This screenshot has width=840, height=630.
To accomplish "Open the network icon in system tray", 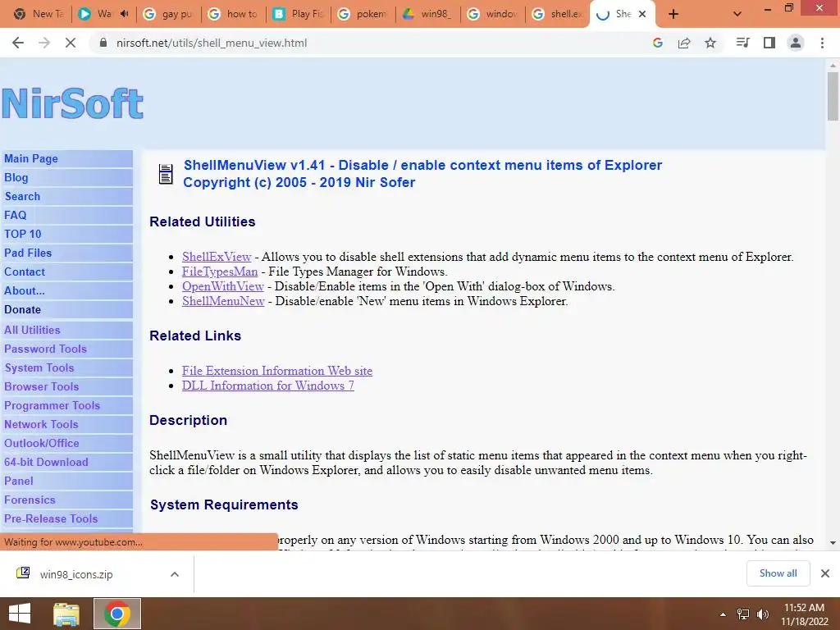I will pos(743,614).
